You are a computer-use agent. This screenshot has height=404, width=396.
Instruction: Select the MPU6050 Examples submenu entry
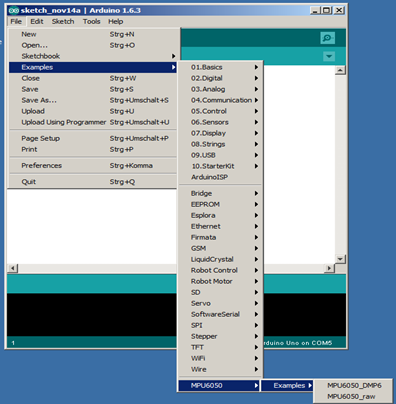pyautogui.click(x=287, y=386)
